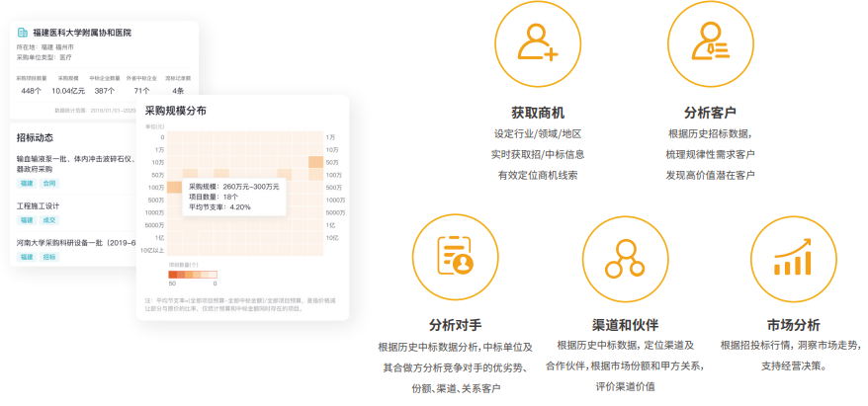Screen dimensions: 868x406
Task: Click the 10.04亿元 procurement scale value
Action: tap(68, 91)
